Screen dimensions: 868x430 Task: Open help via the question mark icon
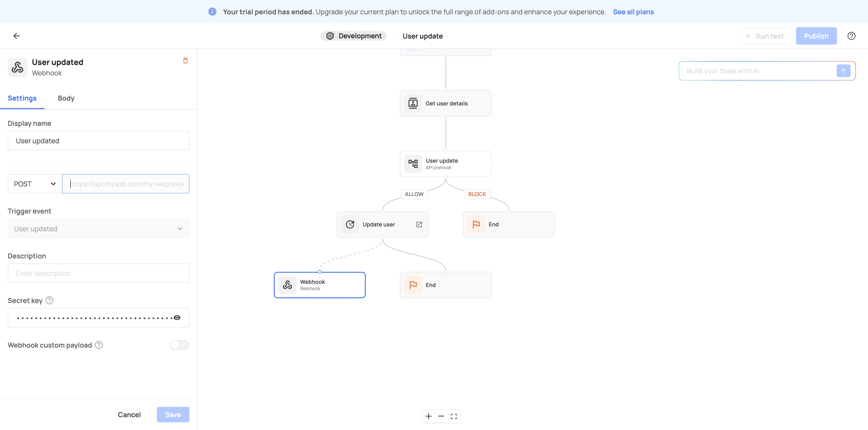(x=851, y=36)
